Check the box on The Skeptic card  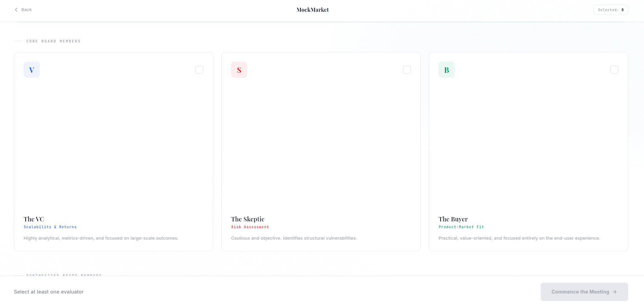point(407,70)
